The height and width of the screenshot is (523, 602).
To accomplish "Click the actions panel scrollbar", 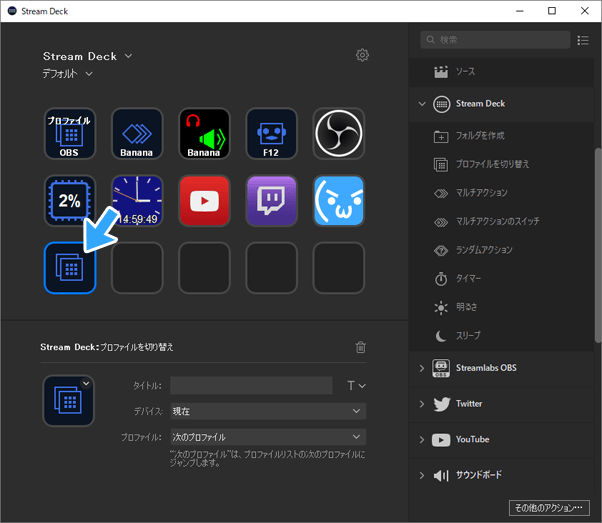I will click(x=598, y=245).
